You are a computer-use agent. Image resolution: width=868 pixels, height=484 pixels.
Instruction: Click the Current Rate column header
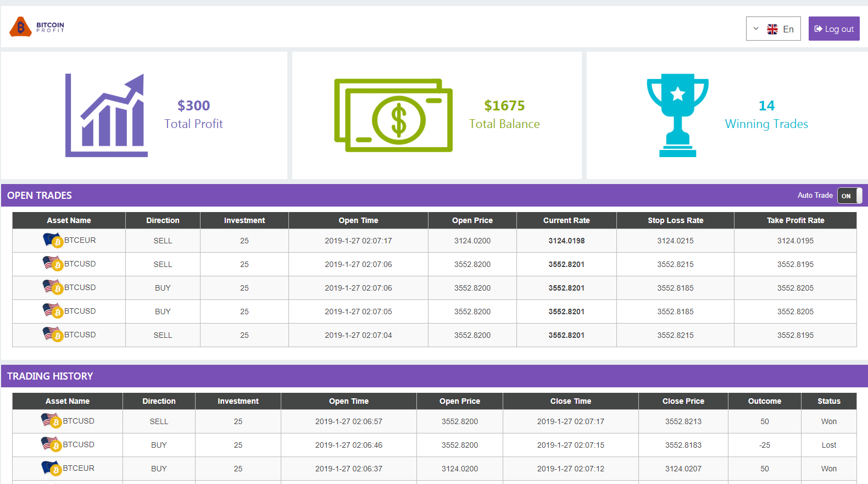pos(566,220)
